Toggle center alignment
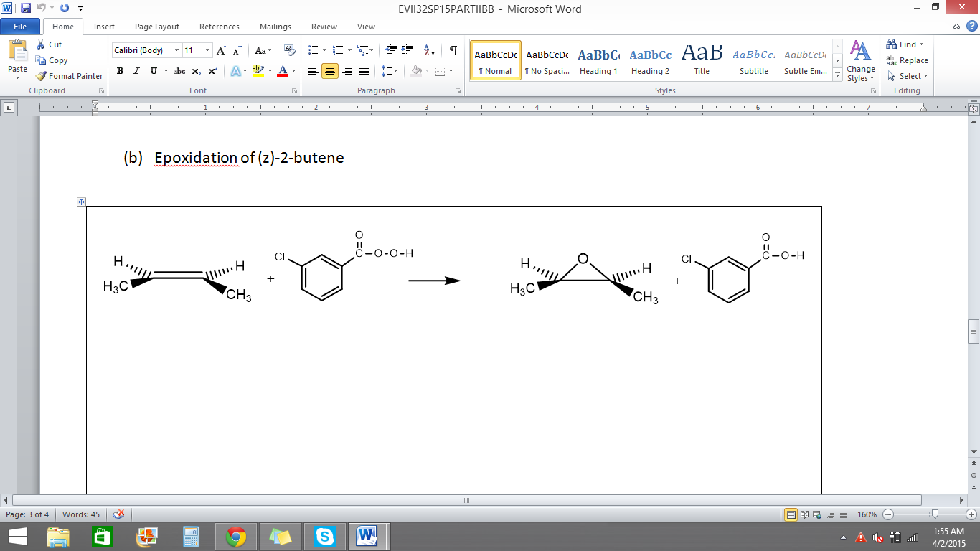Image resolution: width=980 pixels, height=551 pixels. (329, 71)
